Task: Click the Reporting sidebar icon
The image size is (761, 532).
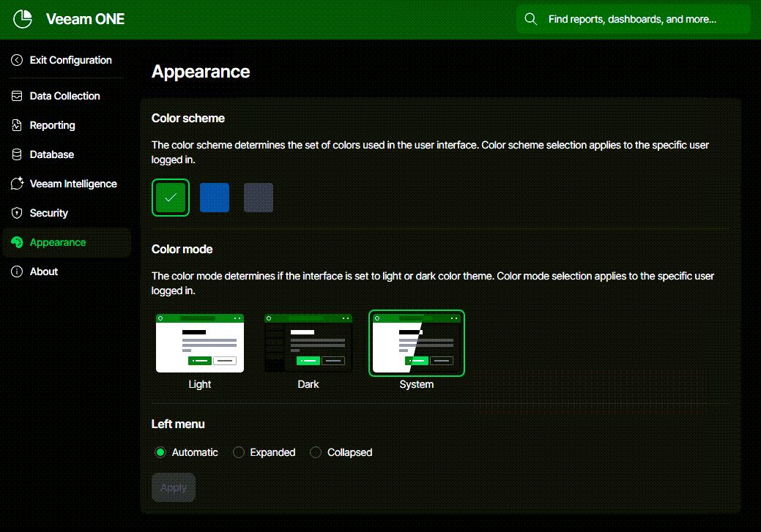Action: pyautogui.click(x=17, y=125)
